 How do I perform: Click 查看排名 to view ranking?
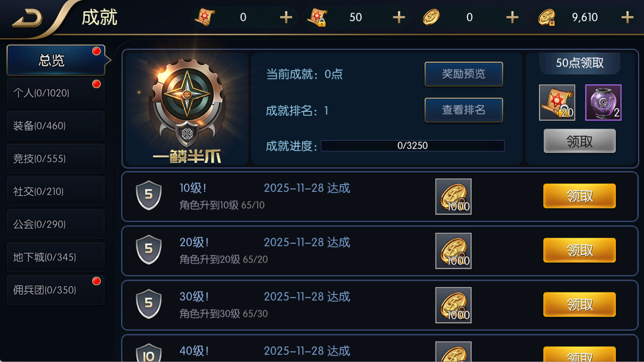coord(464,110)
